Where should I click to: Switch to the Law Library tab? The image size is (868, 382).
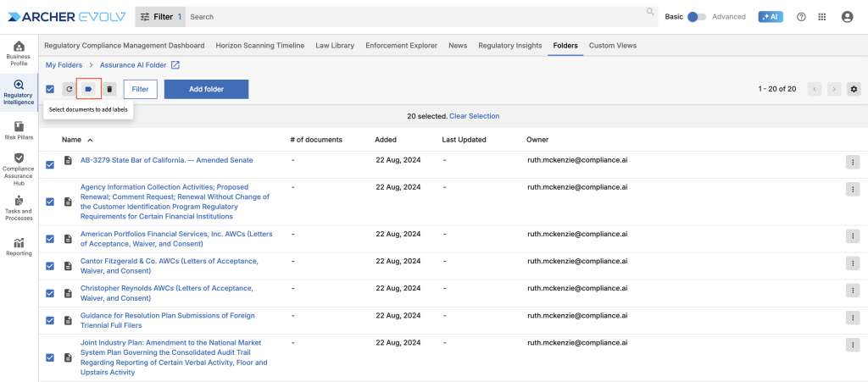point(335,46)
